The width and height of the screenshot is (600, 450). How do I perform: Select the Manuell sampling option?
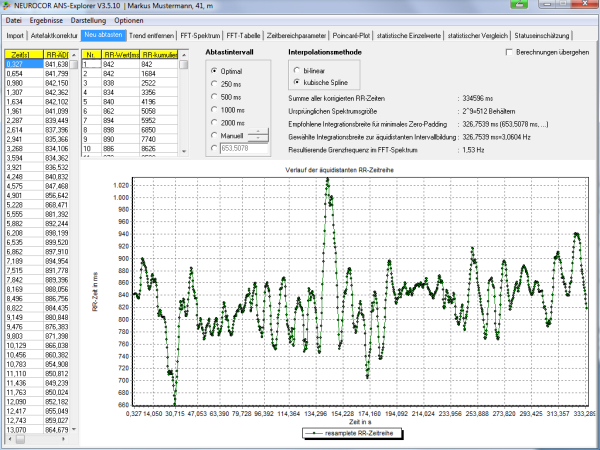point(214,135)
